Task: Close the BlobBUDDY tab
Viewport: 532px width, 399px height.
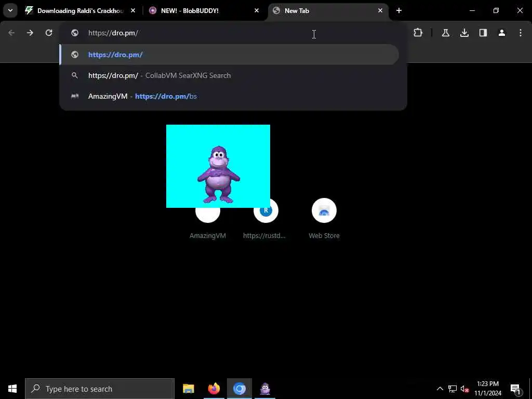Action: tap(257, 11)
